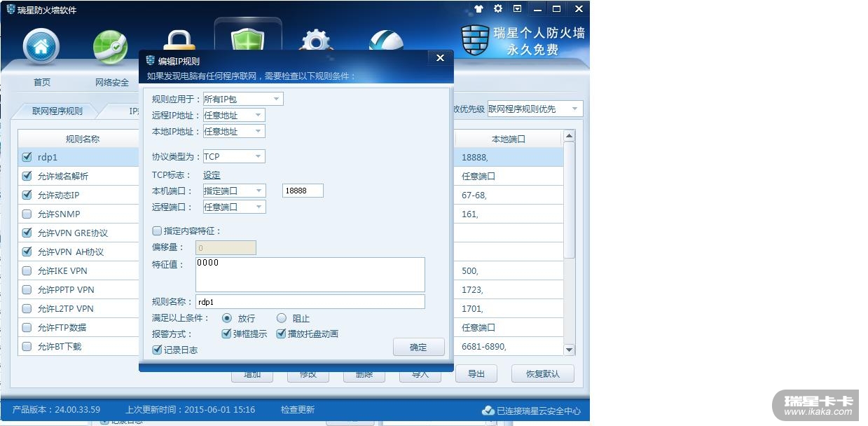This screenshot has height=426, width=868.
Task: Click the local port field showing 18888
Action: (x=303, y=191)
